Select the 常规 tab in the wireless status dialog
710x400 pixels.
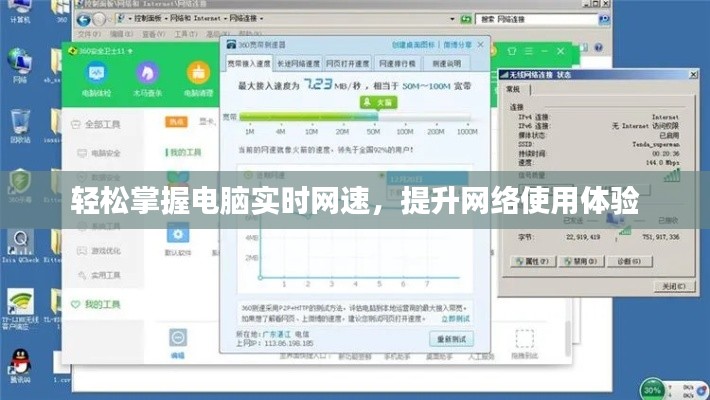tap(513, 89)
